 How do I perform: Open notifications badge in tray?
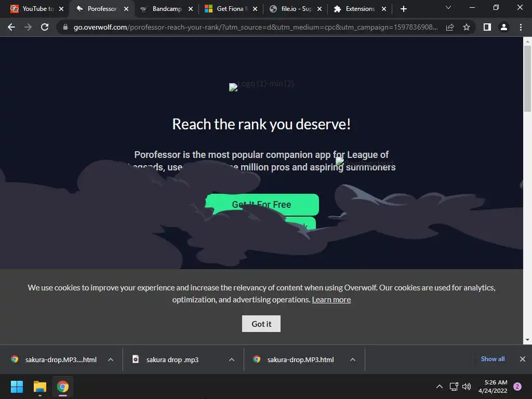(517, 387)
